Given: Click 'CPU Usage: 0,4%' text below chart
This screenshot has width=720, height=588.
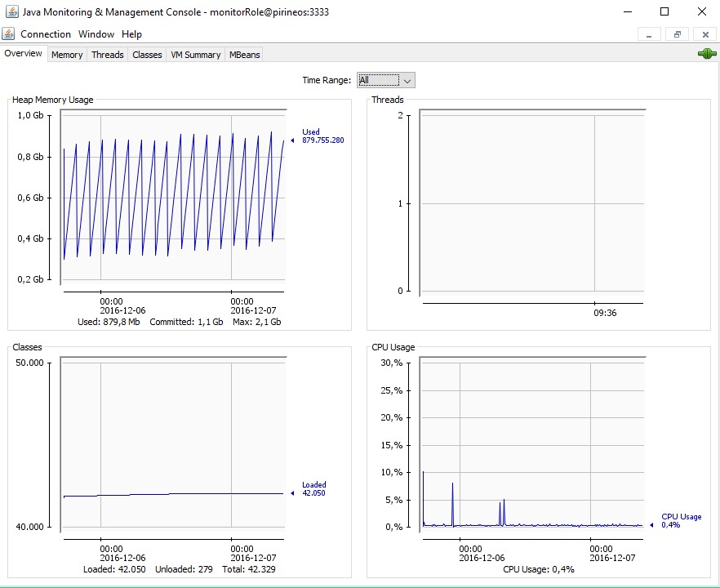Looking at the screenshot, I should pos(539,570).
